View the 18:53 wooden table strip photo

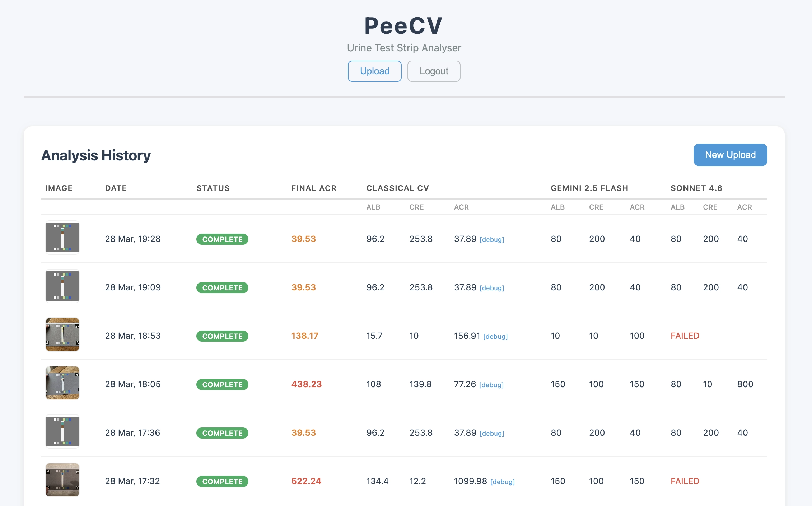point(62,335)
